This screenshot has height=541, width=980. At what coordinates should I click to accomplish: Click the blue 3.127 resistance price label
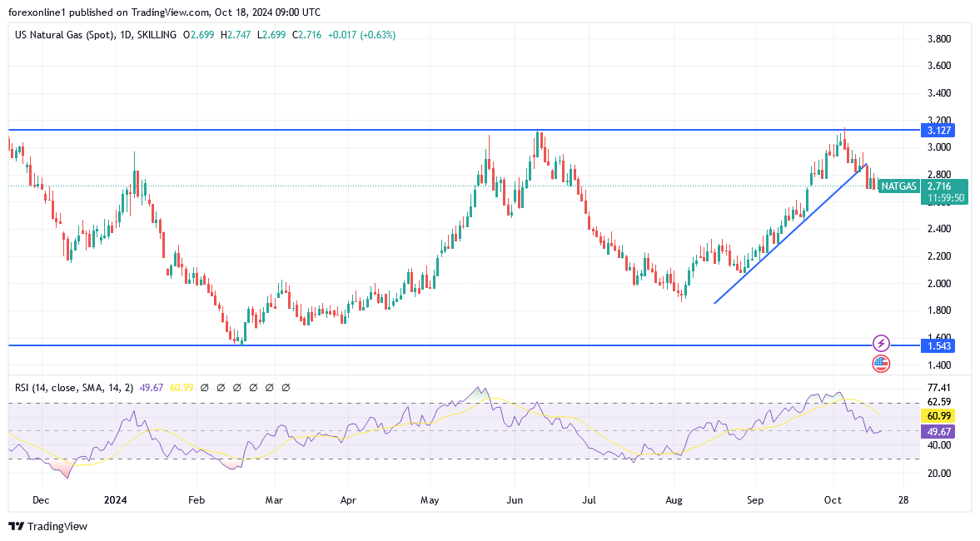tap(938, 130)
